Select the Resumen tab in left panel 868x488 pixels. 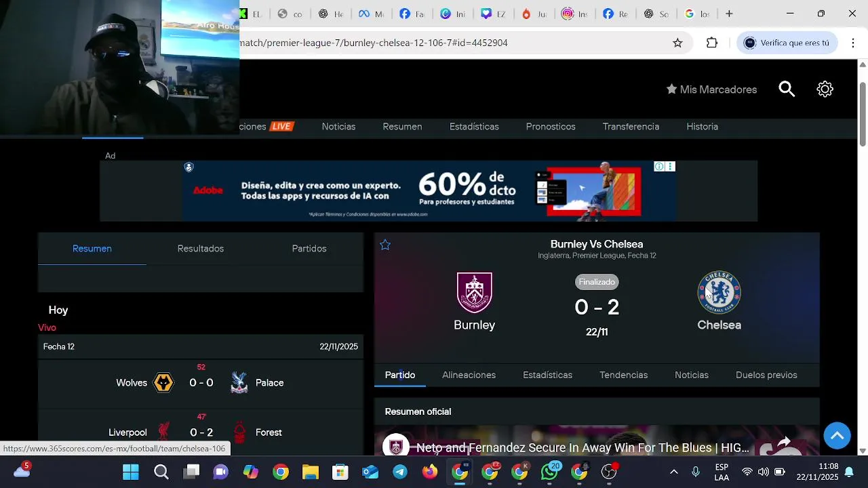coord(92,249)
